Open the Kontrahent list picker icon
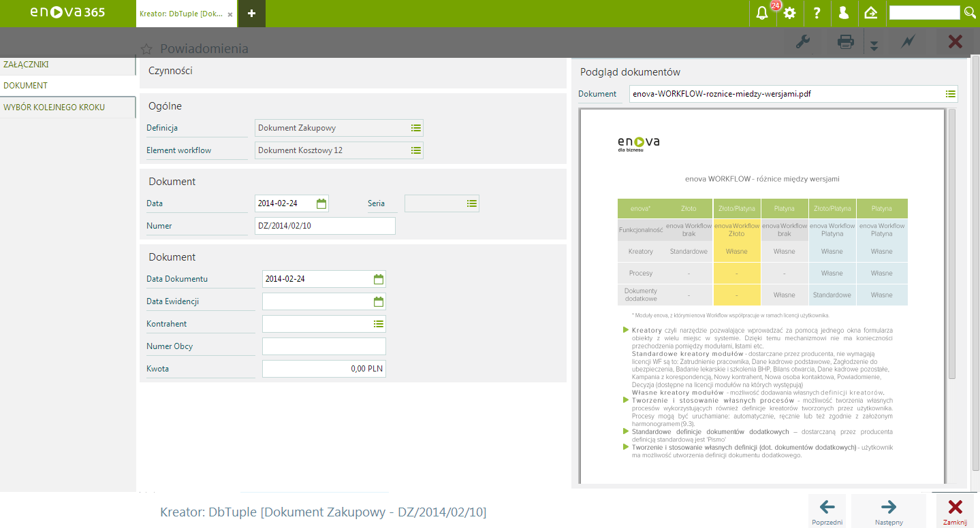 (x=379, y=324)
